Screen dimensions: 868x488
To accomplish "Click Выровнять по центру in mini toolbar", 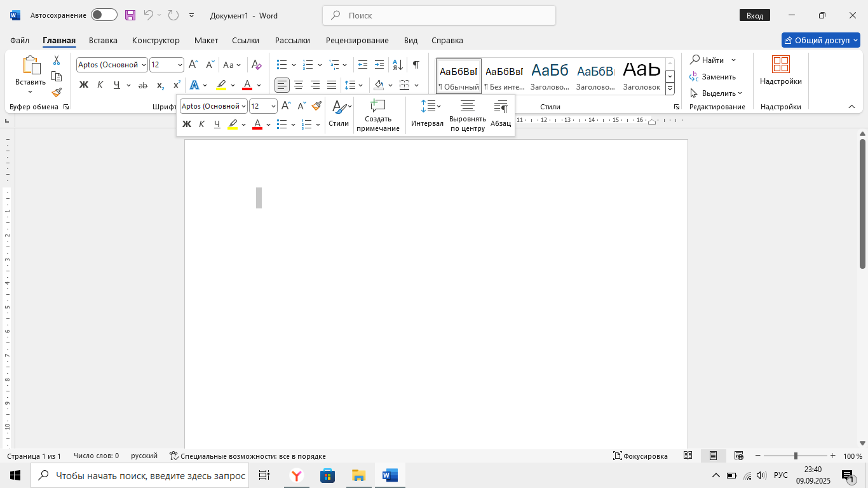I will (x=468, y=116).
